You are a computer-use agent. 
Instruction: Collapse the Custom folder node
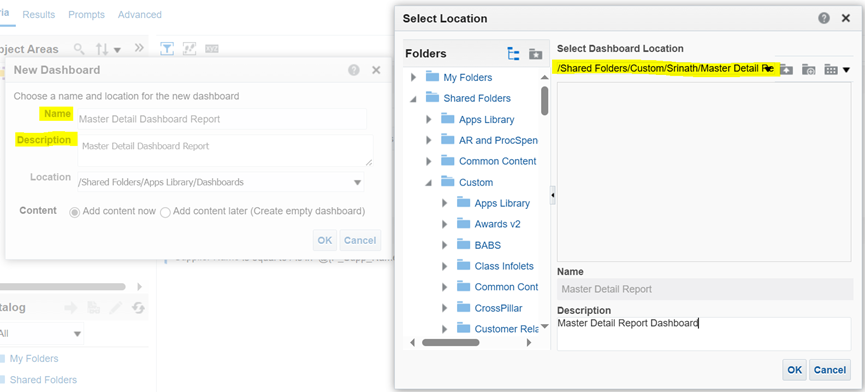(x=428, y=182)
